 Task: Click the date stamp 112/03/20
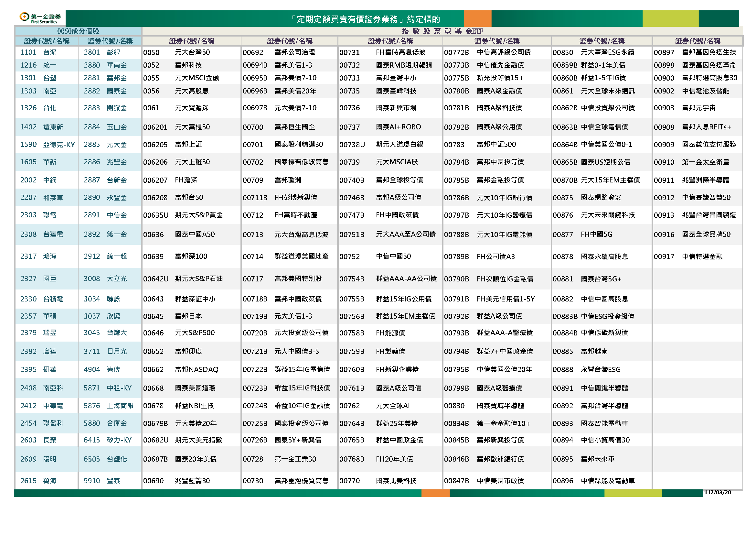717,493
